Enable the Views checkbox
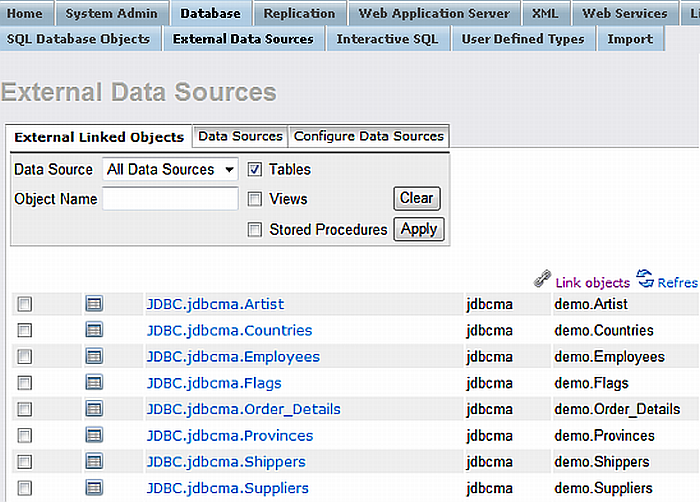The width and height of the screenshot is (700, 502). [255, 200]
